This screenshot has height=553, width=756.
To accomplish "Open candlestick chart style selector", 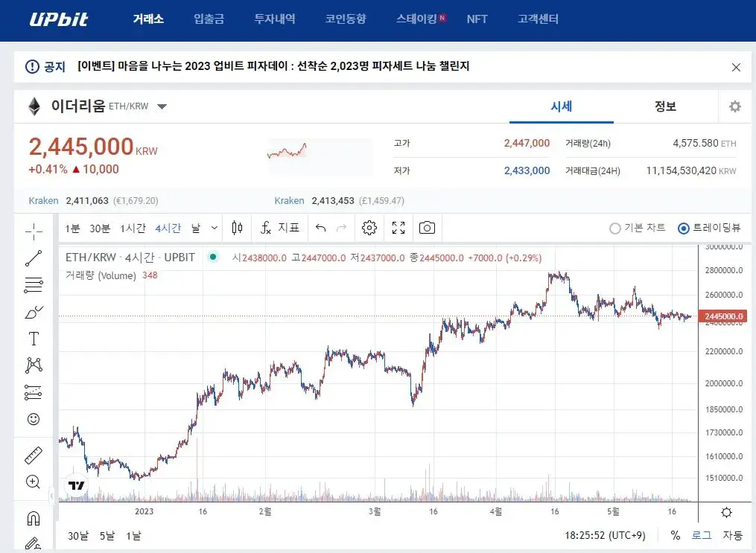I will click(237, 228).
